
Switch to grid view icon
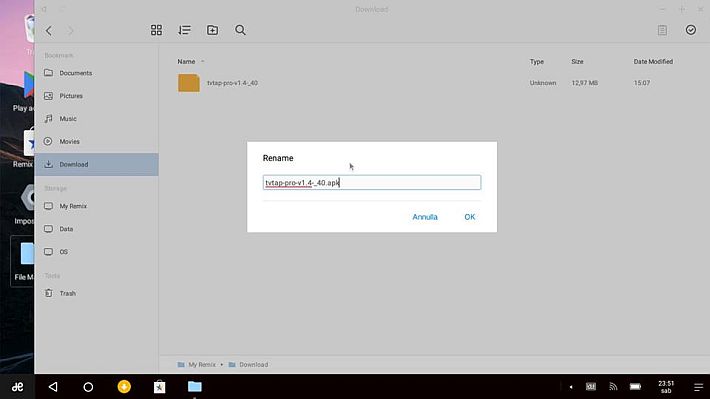point(156,30)
